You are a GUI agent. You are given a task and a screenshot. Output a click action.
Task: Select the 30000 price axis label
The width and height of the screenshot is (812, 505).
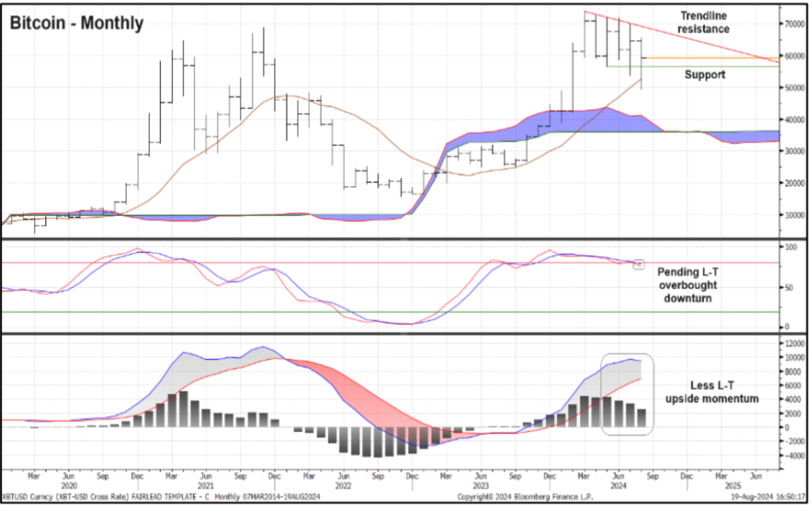tap(795, 151)
